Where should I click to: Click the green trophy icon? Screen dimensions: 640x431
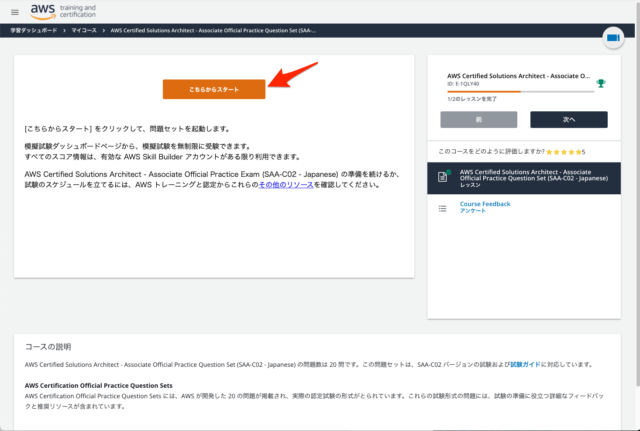point(600,83)
